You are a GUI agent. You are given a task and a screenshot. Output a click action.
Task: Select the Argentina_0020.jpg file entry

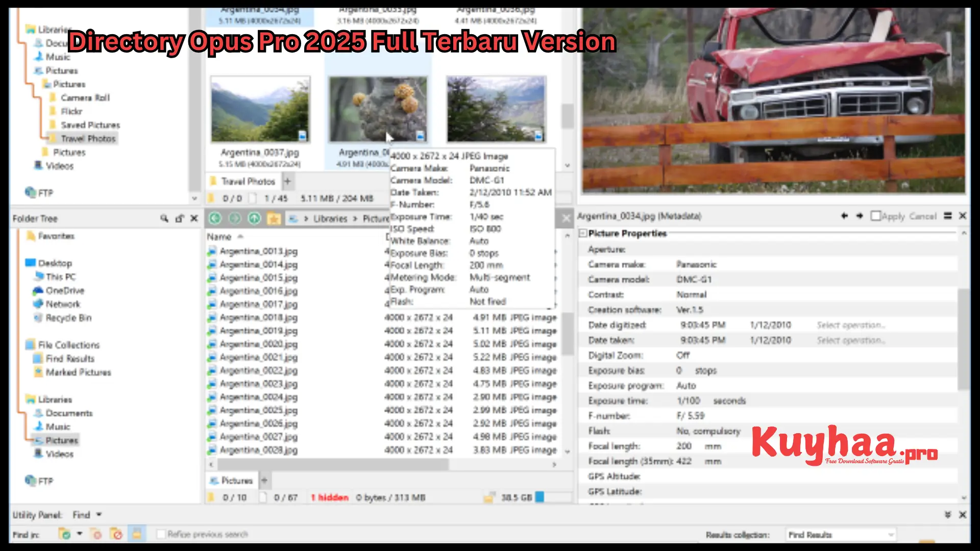click(258, 344)
